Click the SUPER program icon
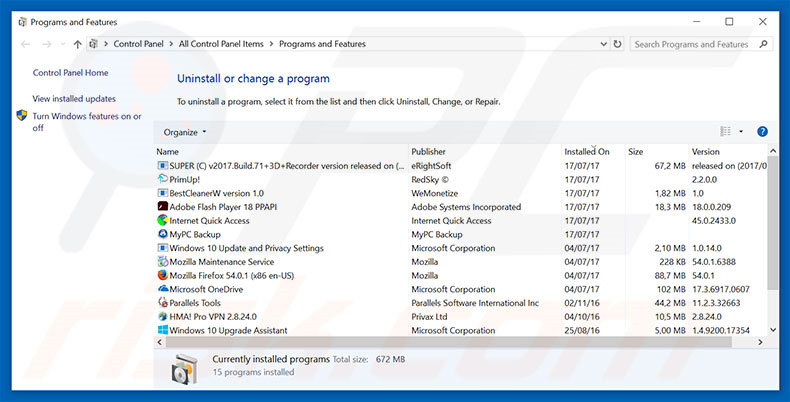 coord(162,166)
